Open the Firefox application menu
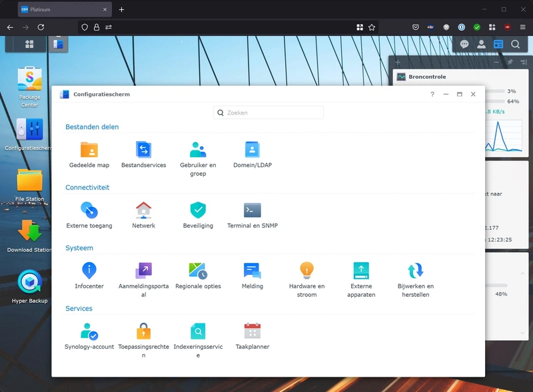533x392 pixels. [524, 27]
